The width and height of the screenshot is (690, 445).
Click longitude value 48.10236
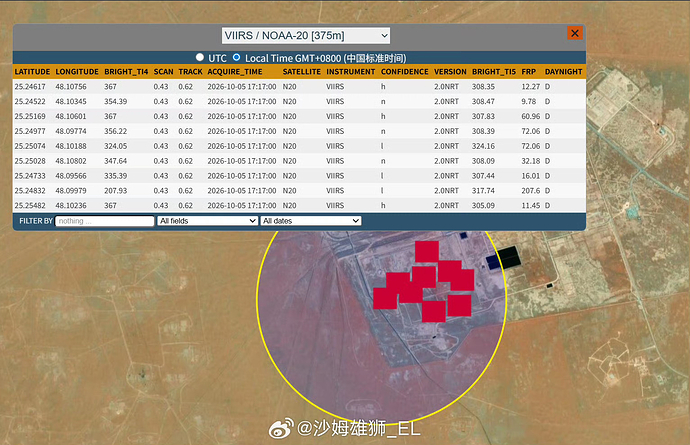point(71,206)
